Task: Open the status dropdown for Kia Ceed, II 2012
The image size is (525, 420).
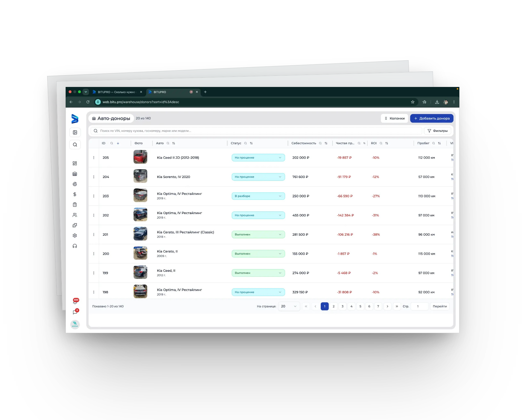Action: 258,273
